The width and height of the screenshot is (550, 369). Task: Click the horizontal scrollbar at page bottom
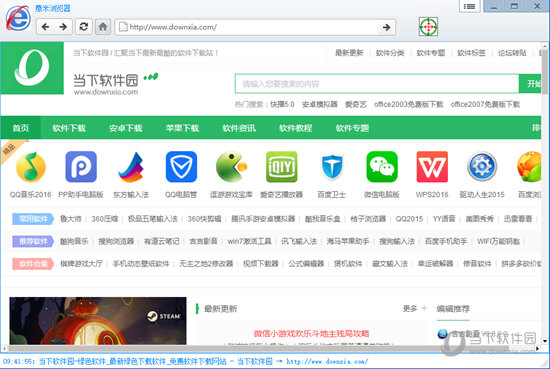click(x=270, y=348)
